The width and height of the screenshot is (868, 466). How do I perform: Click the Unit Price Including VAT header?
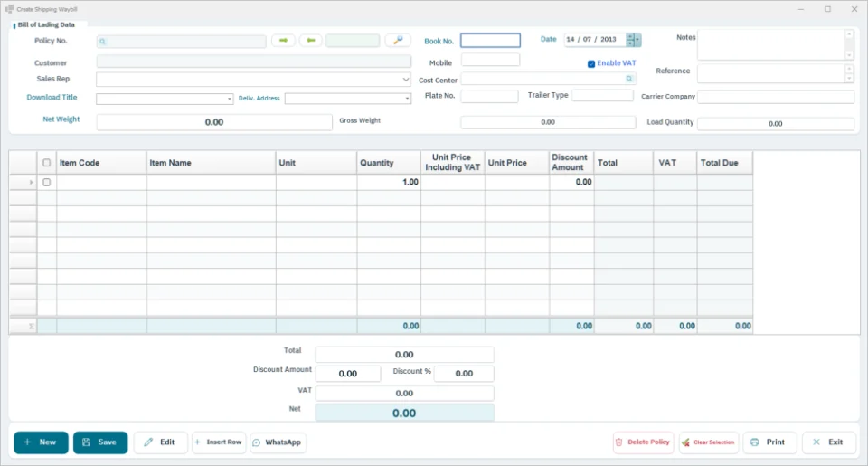click(x=453, y=163)
